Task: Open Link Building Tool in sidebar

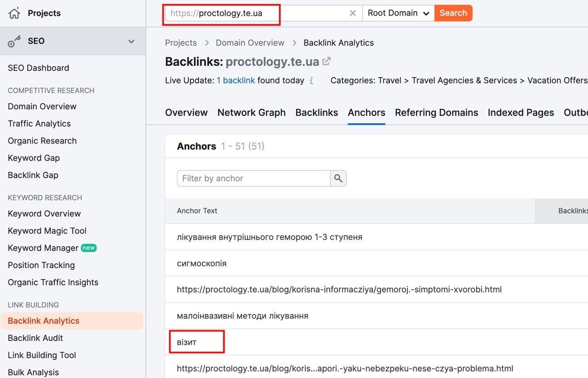Action: coord(42,355)
